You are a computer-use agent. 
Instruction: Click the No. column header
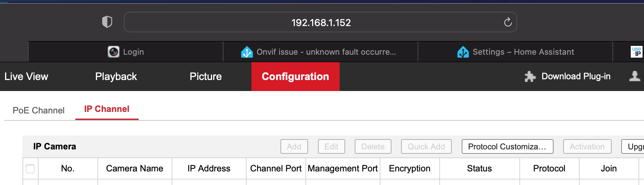pyautogui.click(x=68, y=168)
